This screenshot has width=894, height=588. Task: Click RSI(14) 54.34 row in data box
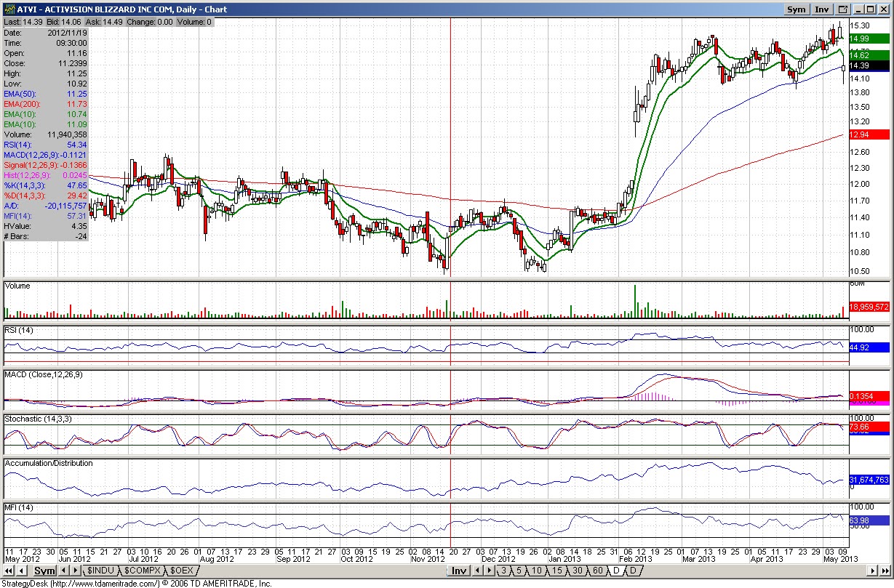[x=45, y=145]
